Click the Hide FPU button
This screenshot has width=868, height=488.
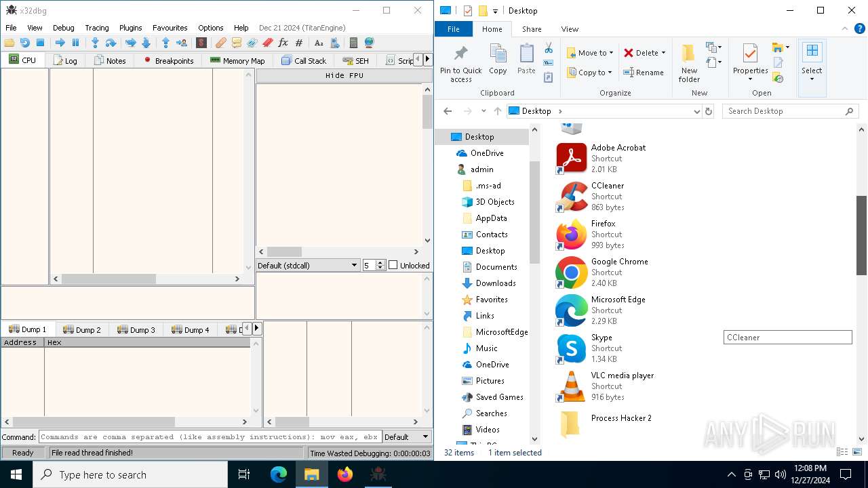pos(344,75)
